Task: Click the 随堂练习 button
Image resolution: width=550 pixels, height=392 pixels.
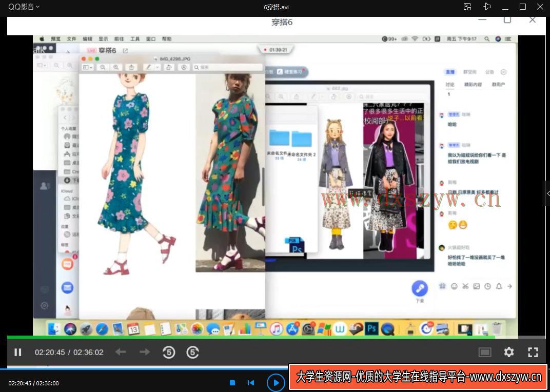Action: pyautogui.click(x=289, y=72)
